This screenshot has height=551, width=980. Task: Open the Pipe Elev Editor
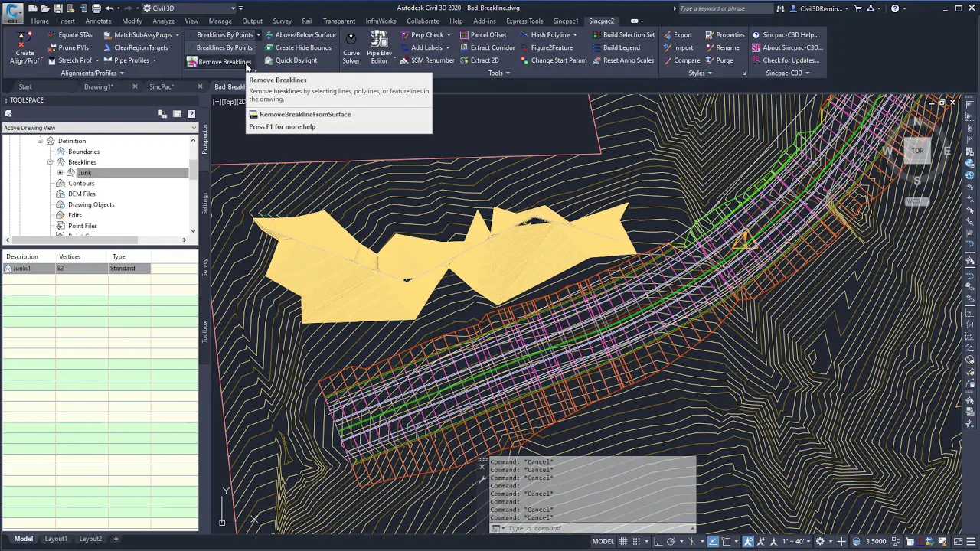379,48
